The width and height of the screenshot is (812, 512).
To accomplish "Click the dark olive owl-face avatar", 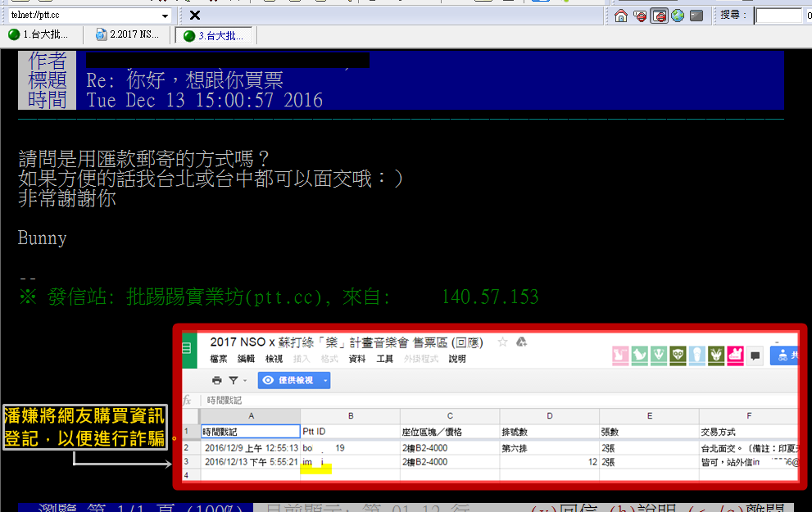I will coord(678,356).
